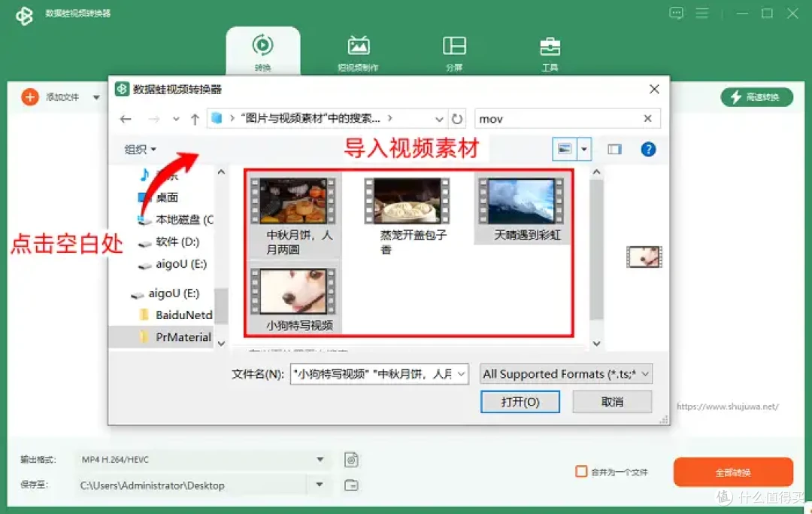Expand the view options dropdown arrow

584,149
